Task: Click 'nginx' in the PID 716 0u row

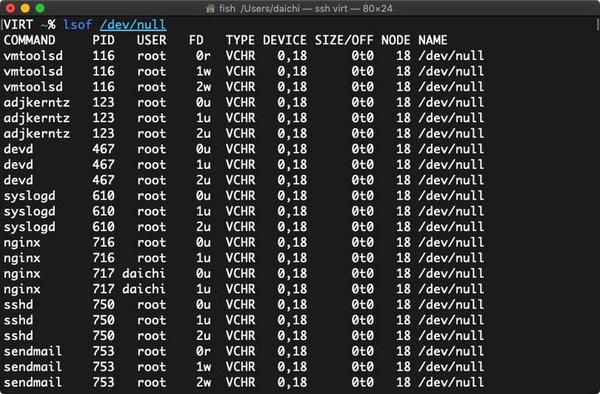Action: coord(22,243)
